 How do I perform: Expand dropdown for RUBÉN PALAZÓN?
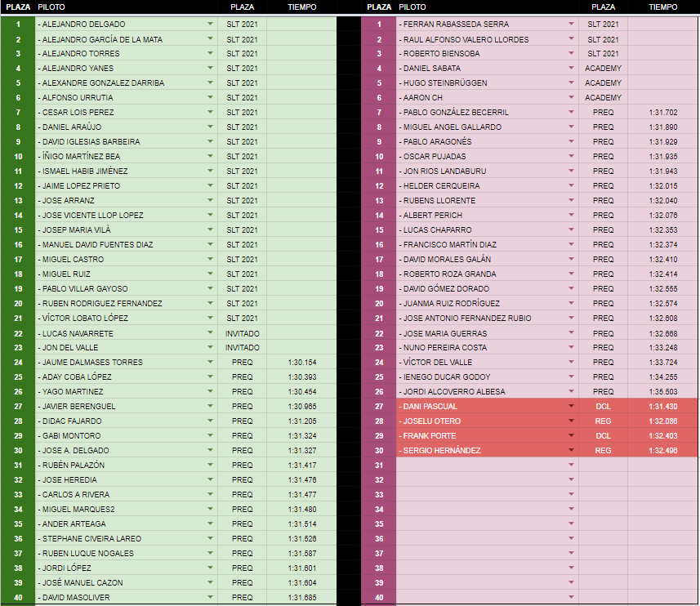click(210, 465)
